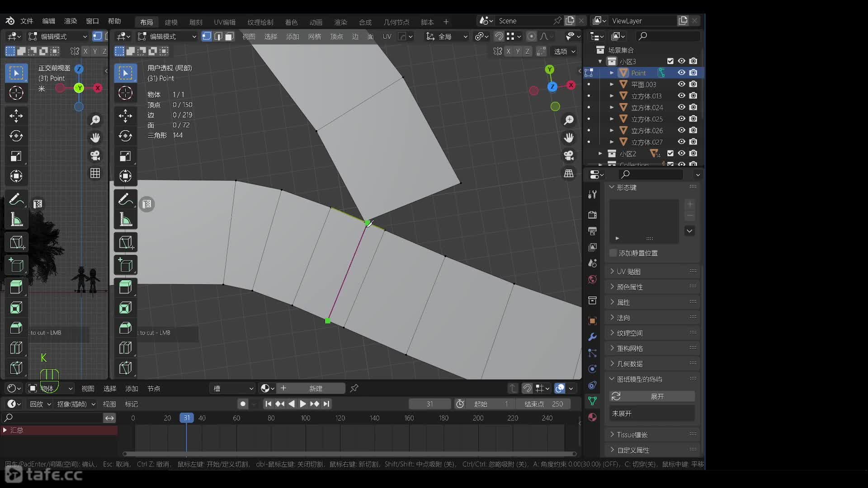Add a shape key with plus button
Image resolution: width=868 pixels, height=488 pixels.
(x=690, y=204)
